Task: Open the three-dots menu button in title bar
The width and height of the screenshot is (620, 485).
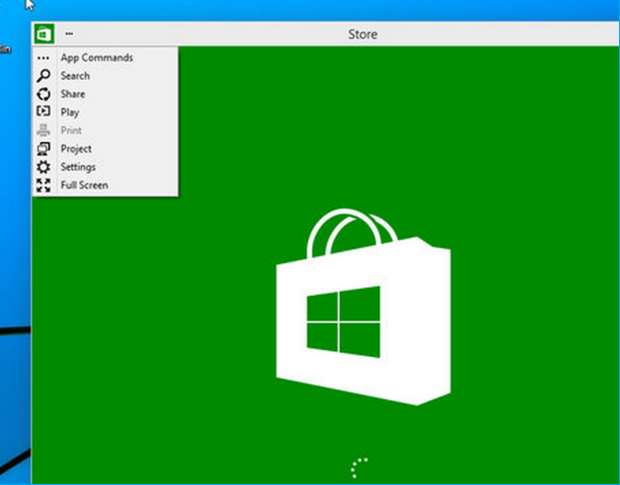Action: tap(69, 34)
